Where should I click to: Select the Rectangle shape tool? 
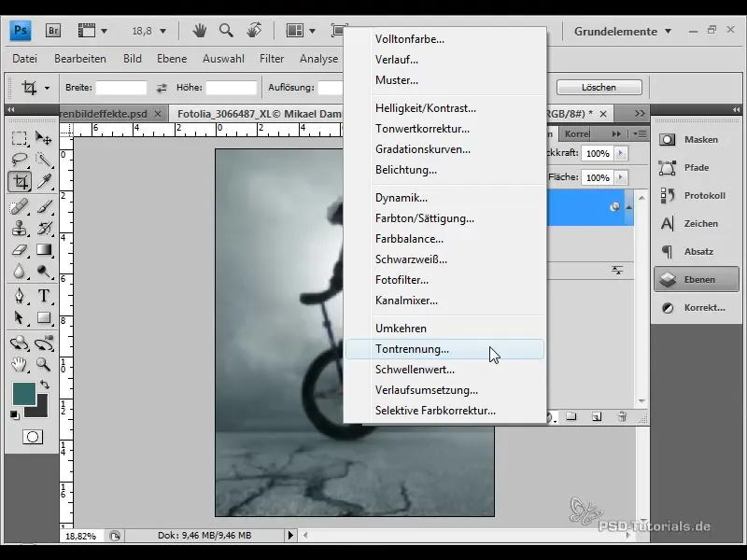coord(44,317)
